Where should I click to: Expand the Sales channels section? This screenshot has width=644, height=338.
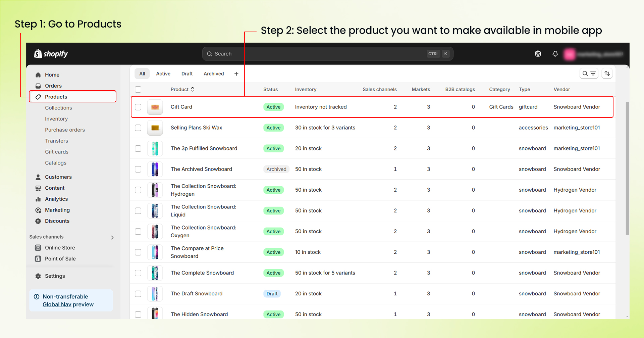[112, 237]
